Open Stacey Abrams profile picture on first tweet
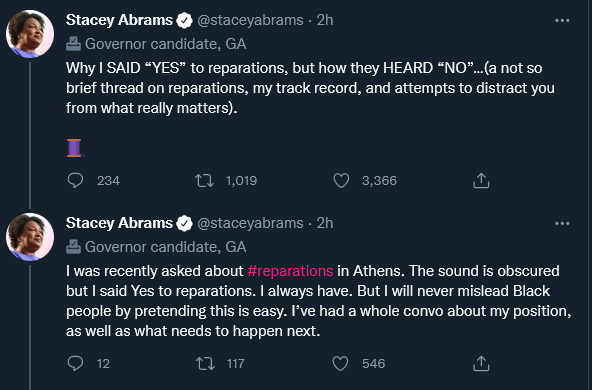 pyautogui.click(x=30, y=34)
